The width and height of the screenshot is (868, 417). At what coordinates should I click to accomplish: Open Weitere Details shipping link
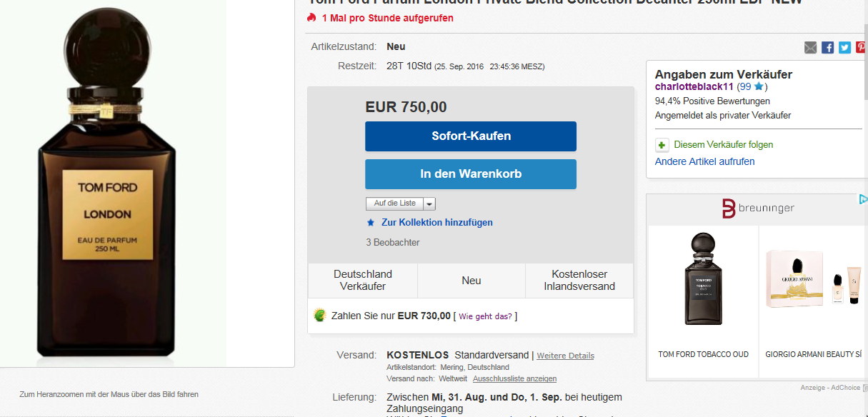tap(565, 356)
